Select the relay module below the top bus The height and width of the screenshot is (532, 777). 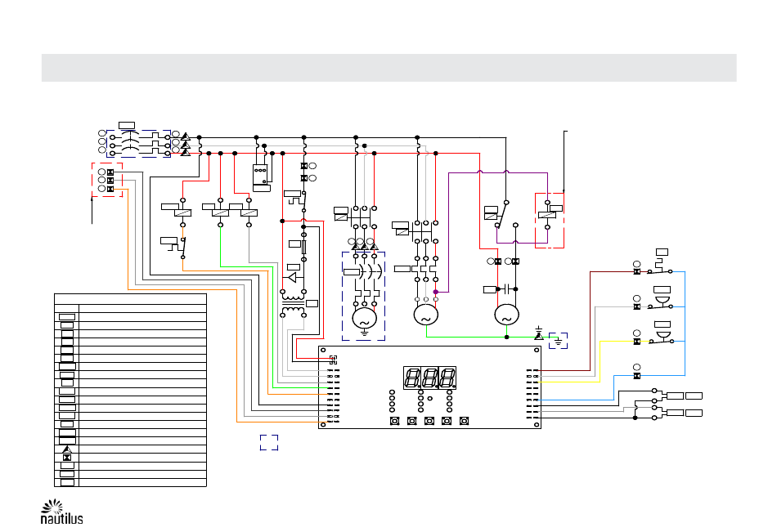[261, 174]
